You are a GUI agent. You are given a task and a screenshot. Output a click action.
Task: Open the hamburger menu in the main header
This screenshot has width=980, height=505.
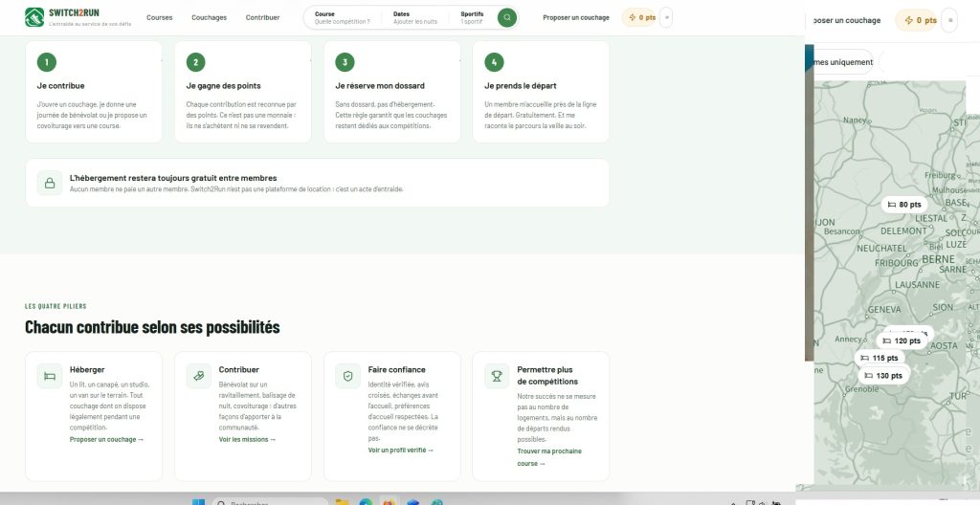[666, 17]
